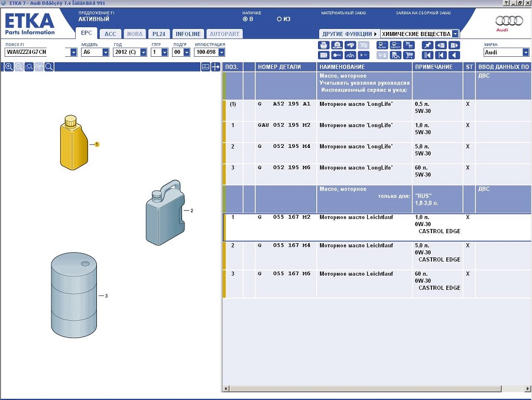Click the ПОЗ. column header
Image resolution: width=532 pixels, height=400 pixels.
[x=232, y=67]
